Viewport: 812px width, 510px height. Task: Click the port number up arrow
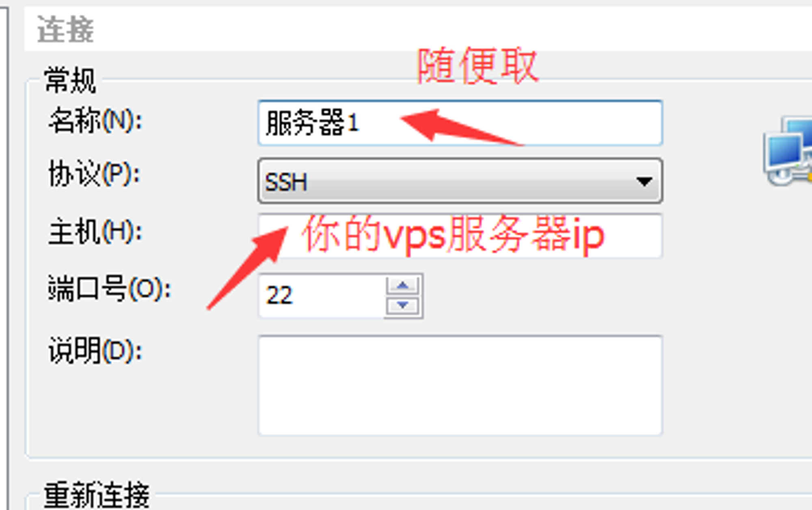403,286
